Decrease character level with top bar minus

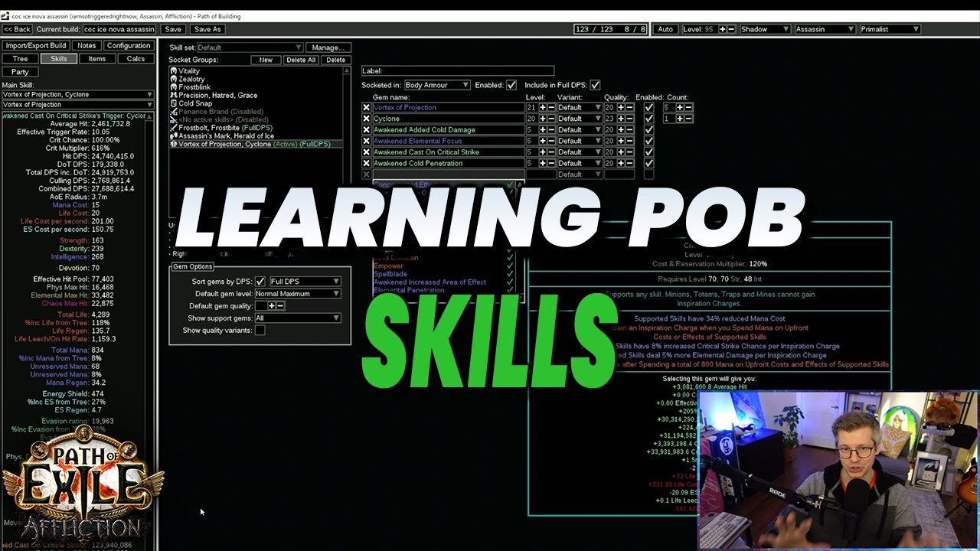731,29
